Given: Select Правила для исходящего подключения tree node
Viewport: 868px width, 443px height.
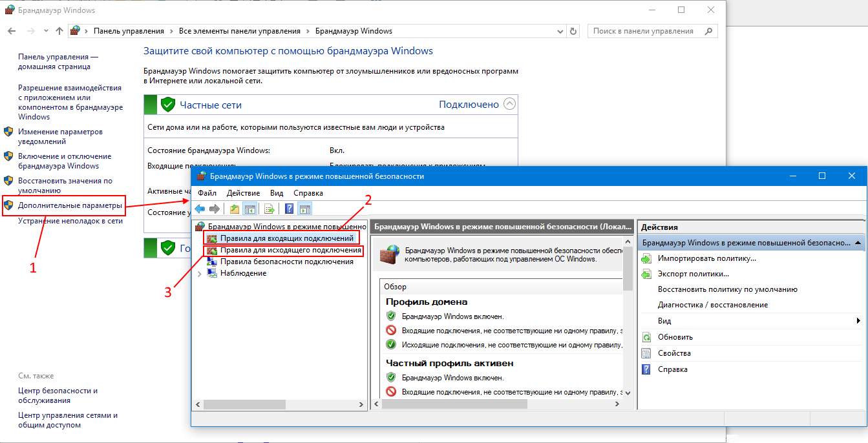Looking at the screenshot, I should tap(290, 250).
